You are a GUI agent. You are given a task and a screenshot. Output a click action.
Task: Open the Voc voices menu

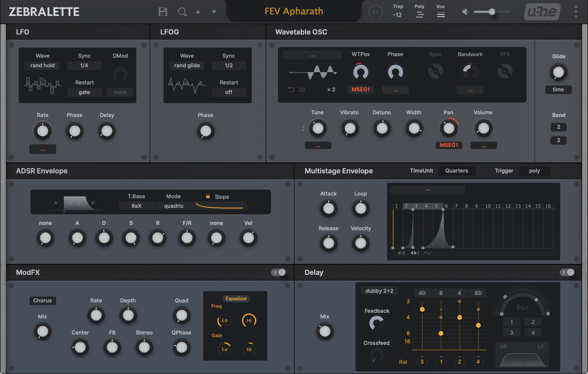click(441, 14)
